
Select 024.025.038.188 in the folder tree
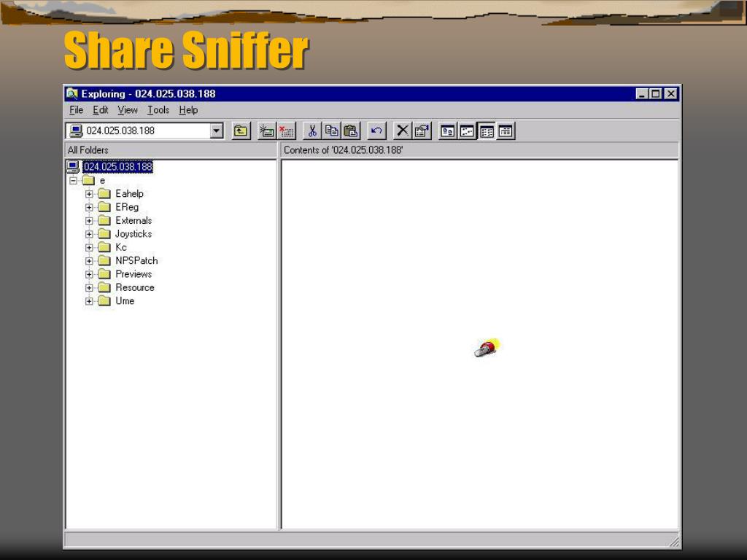[x=117, y=167]
